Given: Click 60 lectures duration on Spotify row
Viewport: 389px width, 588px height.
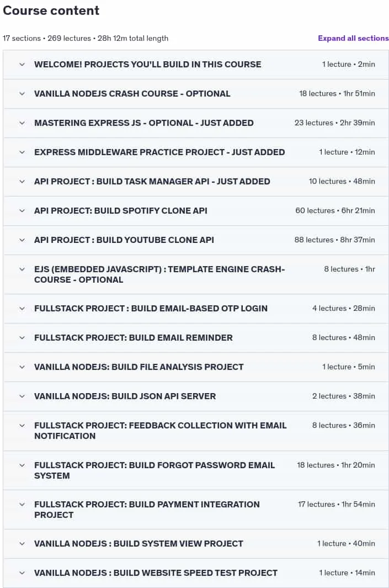Looking at the screenshot, I should point(335,211).
